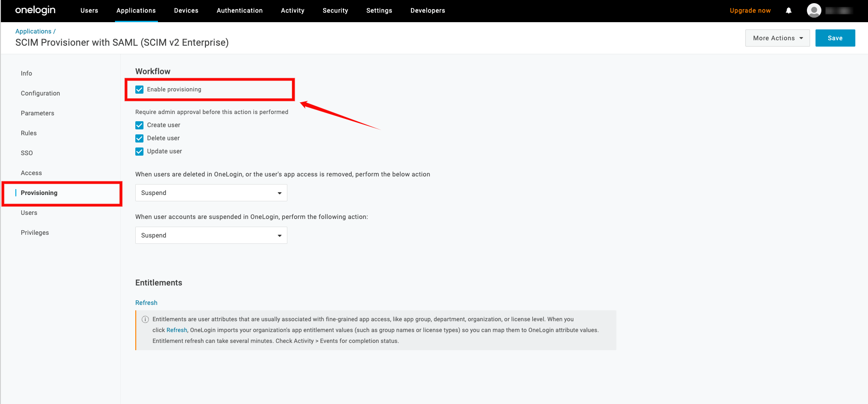This screenshot has height=404, width=868.
Task: Open the Access sidebar tab
Action: (x=31, y=173)
